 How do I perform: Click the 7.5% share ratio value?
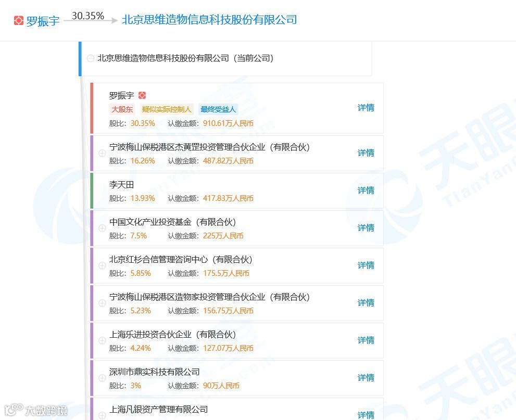point(139,236)
